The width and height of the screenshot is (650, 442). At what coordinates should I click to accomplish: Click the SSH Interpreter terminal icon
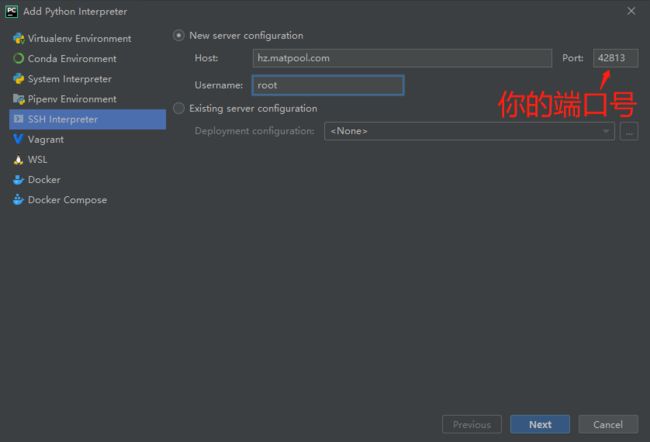coord(19,119)
